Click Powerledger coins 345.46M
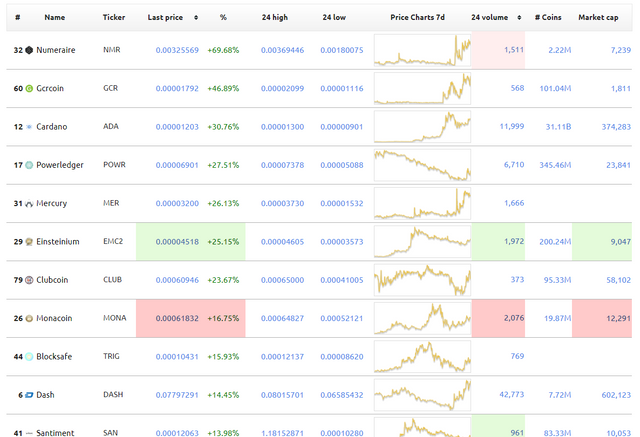This screenshot has width=640, height=437. [x=555, y=165]
